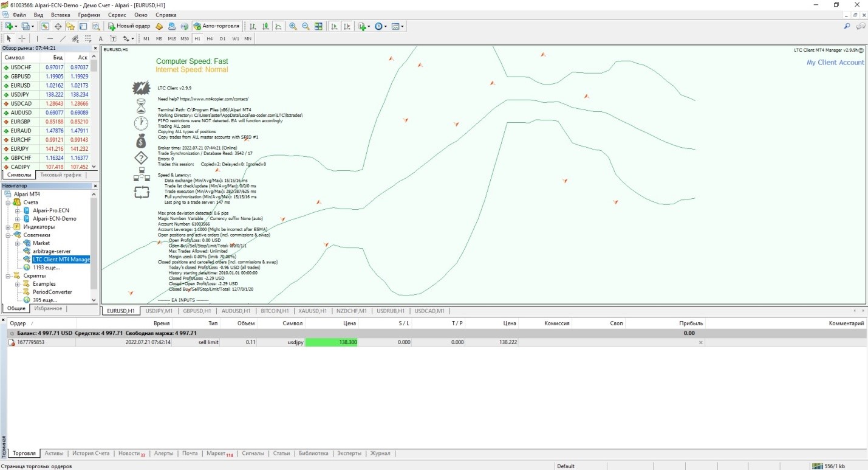Expand the Alpari-Pro.ECN account node
This screenshot has width=868, height=470.
coord(18,210)
